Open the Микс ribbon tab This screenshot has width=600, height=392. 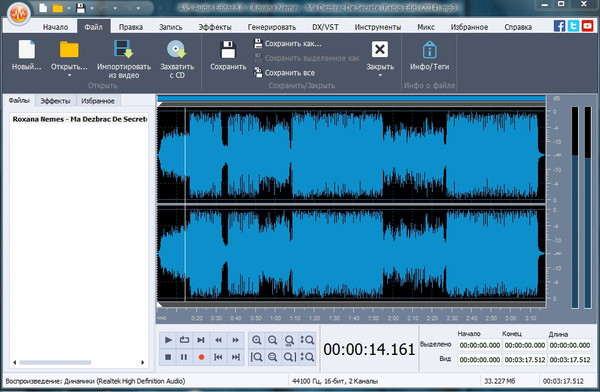pyautogui.click(x=426, y=27)
